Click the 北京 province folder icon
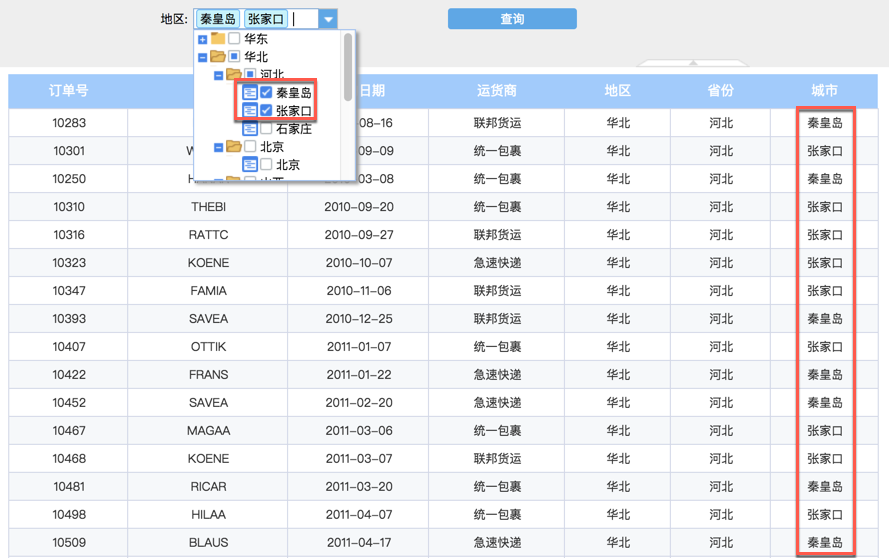 pyautogui.click(x=234, y=146)
